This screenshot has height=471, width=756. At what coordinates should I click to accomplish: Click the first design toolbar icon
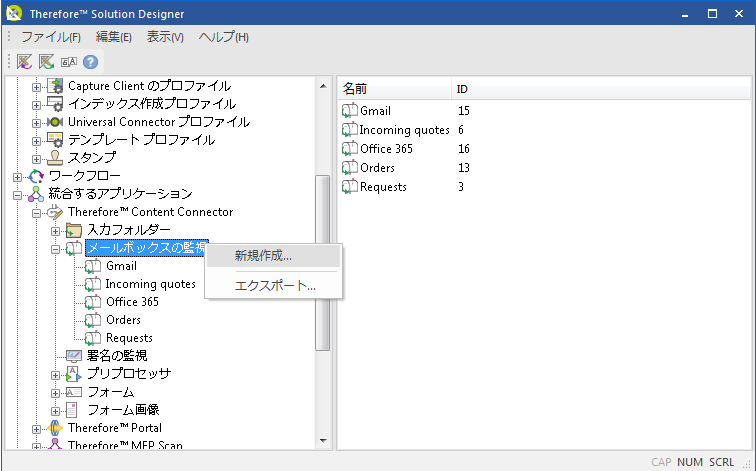24,62
